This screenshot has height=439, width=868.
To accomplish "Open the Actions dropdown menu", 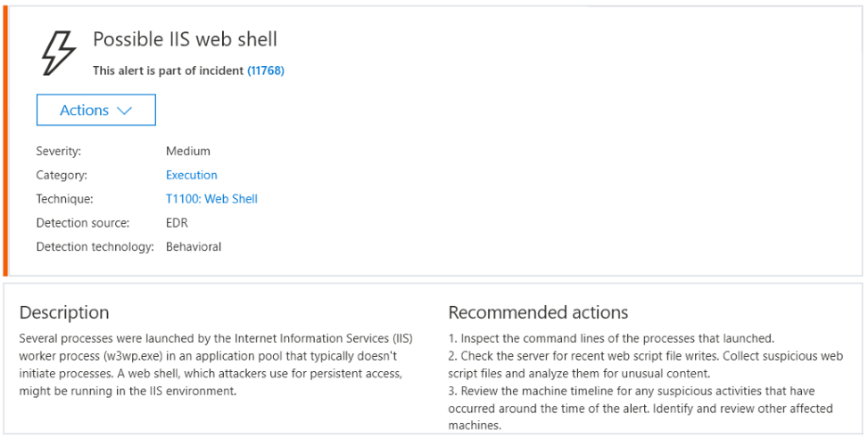I will [x=96, y=111].
